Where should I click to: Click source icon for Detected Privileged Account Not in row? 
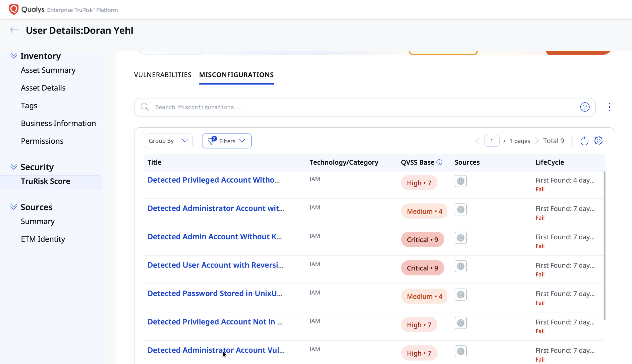click(461, 323)
